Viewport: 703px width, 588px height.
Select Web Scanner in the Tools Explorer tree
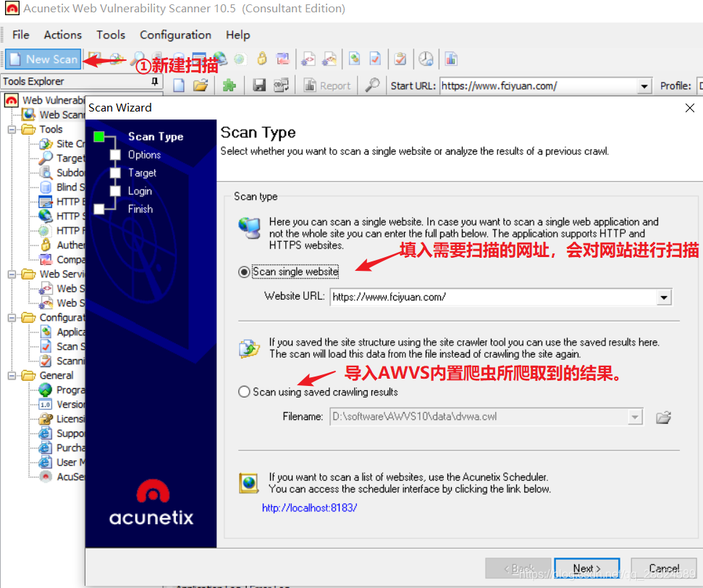coord(62,115)
